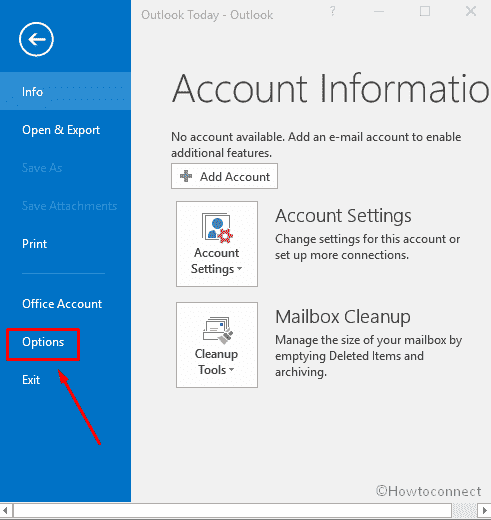Click the help question mark icon
The image size is (491, 520).
coord(332,12)
